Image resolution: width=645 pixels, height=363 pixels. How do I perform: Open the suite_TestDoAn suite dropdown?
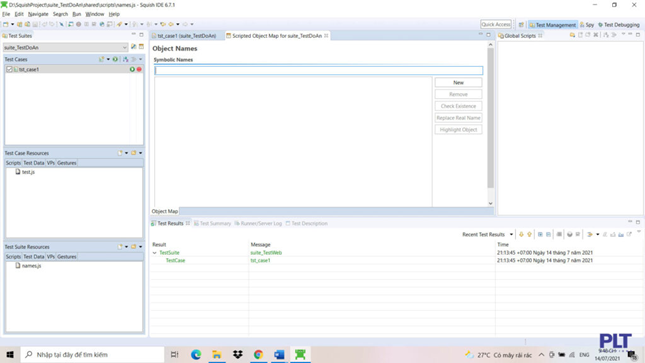click(x=66, y=47)
